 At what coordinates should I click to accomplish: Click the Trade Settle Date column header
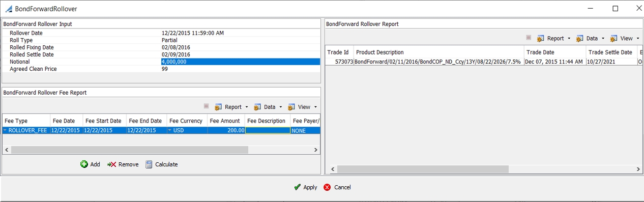click(611, 52)
